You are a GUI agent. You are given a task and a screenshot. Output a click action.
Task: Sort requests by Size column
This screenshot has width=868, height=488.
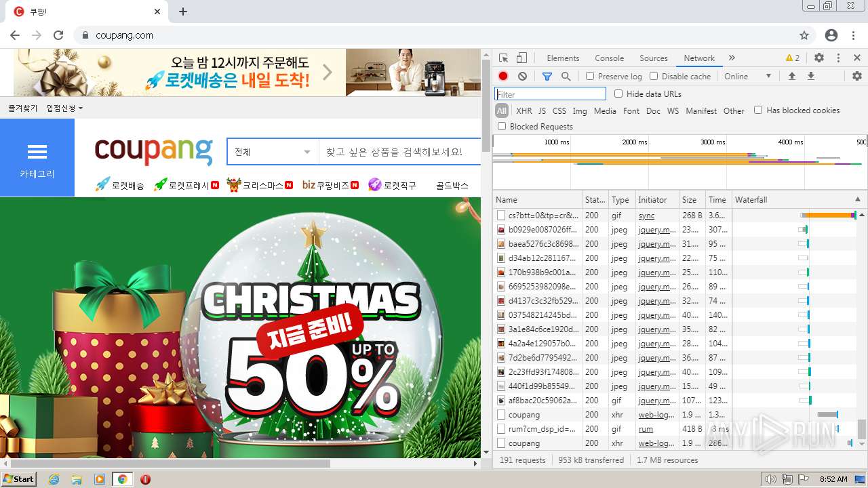[692, 200]
